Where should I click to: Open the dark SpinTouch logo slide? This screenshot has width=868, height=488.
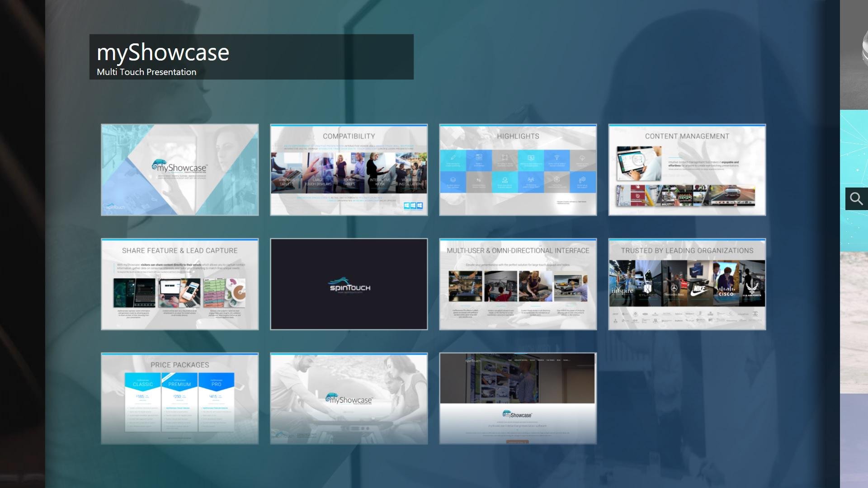[x=349, y=284]
